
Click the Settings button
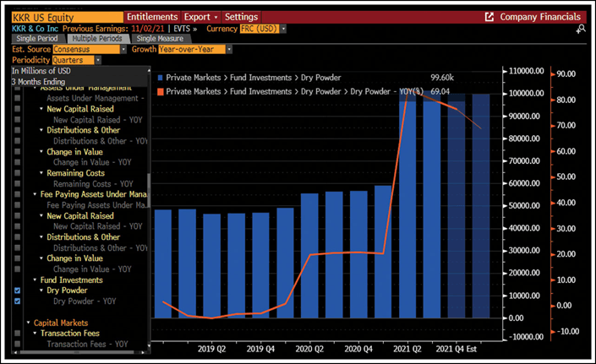(x=242, y=17)
